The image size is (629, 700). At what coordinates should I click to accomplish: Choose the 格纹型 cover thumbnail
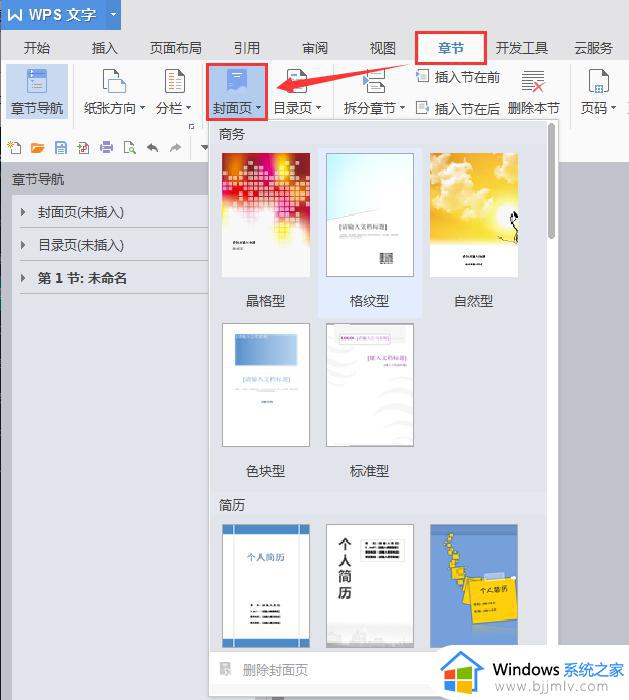point(370,215)
